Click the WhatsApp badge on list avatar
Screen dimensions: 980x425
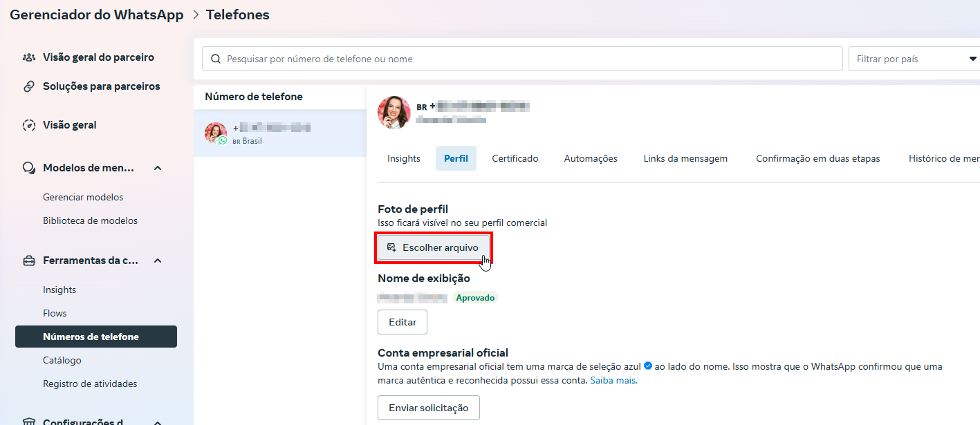tap(223, 140)
